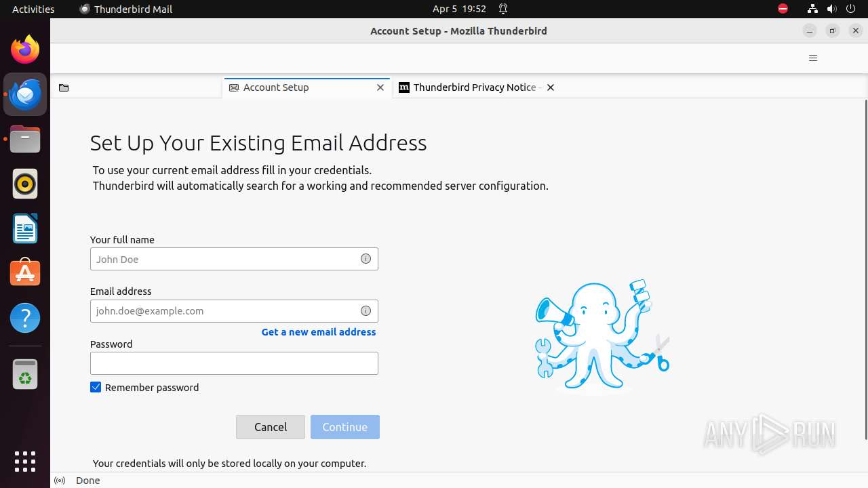Screen dimensions: 868x488
Task: Open the network status icon
Action: pyautogui.click(x=812, y=9)
